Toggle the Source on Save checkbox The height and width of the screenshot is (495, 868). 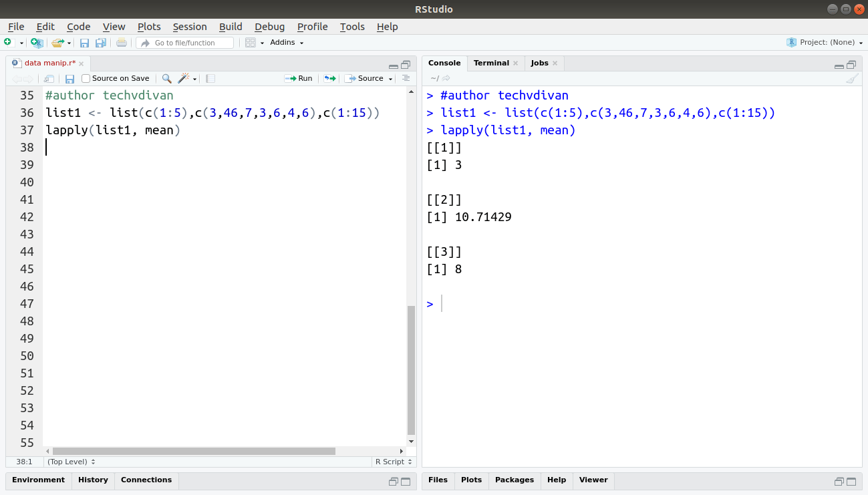coord(86,78)
